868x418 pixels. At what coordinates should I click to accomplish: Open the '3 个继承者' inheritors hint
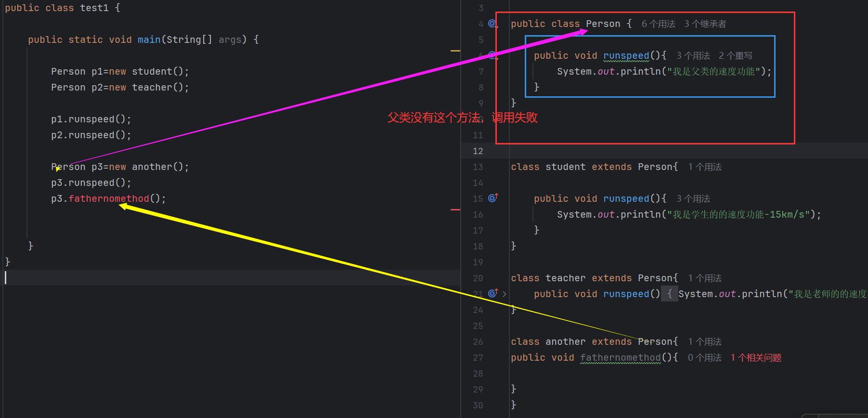[x=705, y=24]
